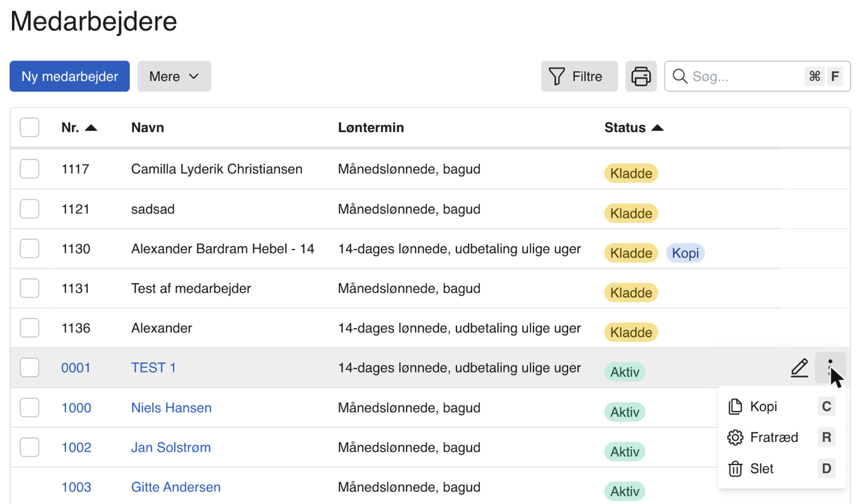Open the three-dot menu on TEST 1 row
862x504 pixels.
tap(830, 367)
